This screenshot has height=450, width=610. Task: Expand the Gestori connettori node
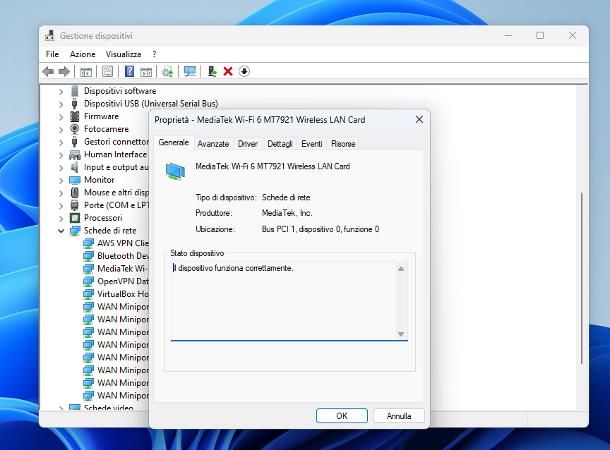61,142
